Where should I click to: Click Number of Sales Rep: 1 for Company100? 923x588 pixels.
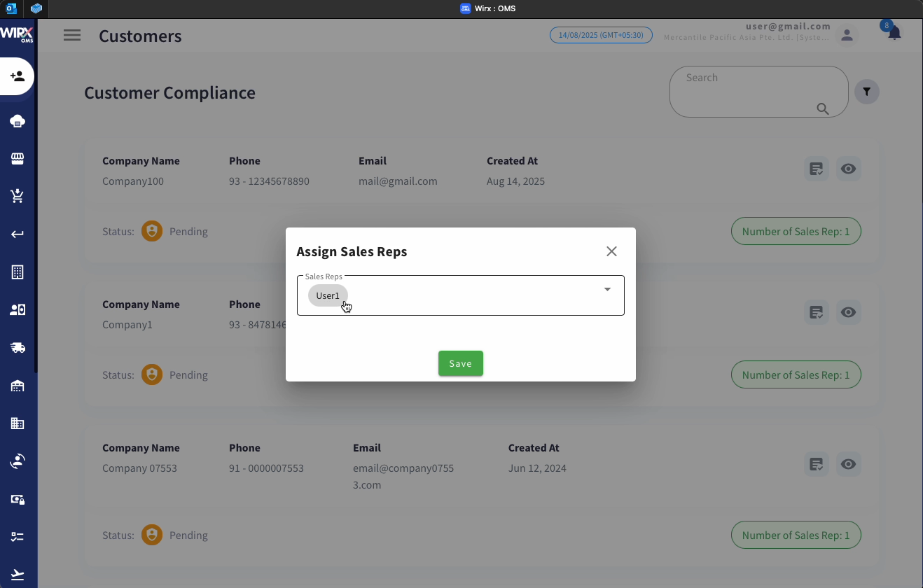pos(796,231)
